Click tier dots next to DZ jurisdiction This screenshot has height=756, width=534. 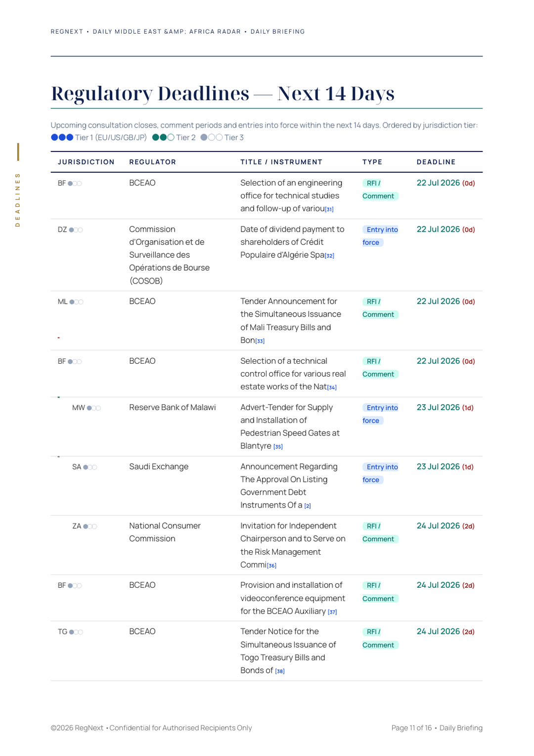(x=76, y=230)
